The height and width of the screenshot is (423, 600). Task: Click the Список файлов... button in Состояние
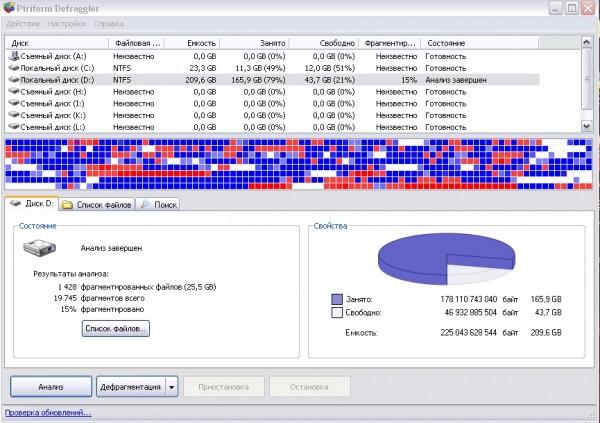click(116, 328)
